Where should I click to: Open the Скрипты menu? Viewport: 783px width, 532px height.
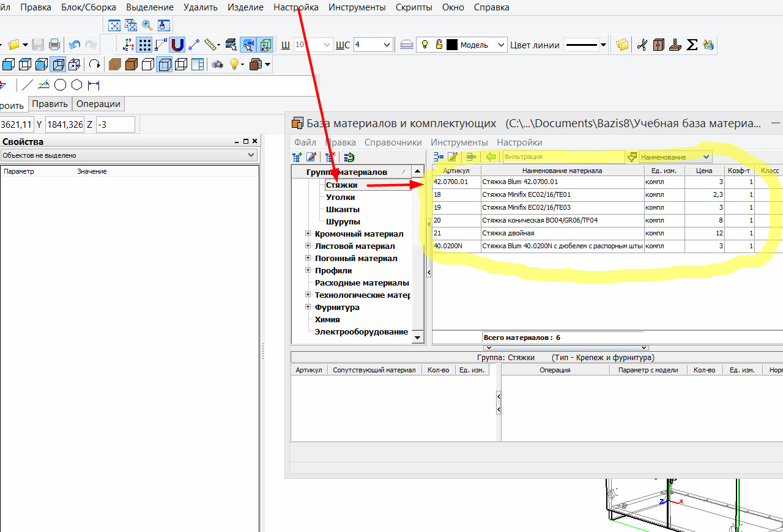tap(414, 7)
